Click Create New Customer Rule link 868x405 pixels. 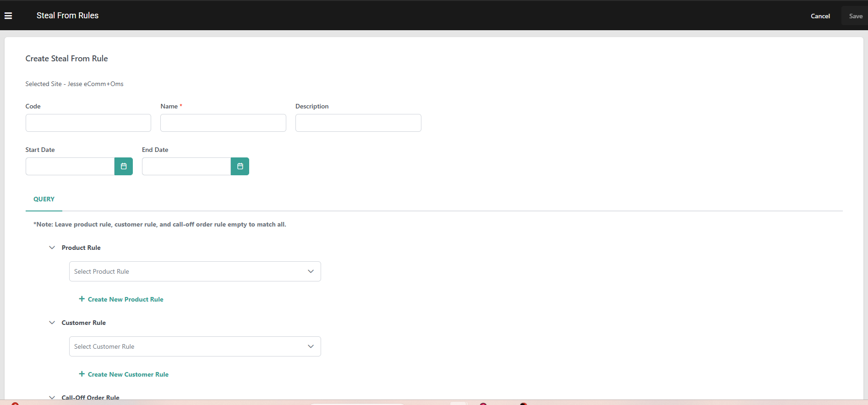tap(128, 374)
